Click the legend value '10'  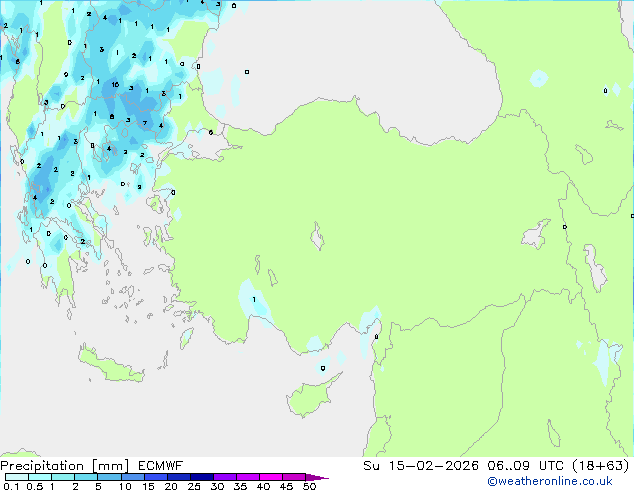point(125,486)
